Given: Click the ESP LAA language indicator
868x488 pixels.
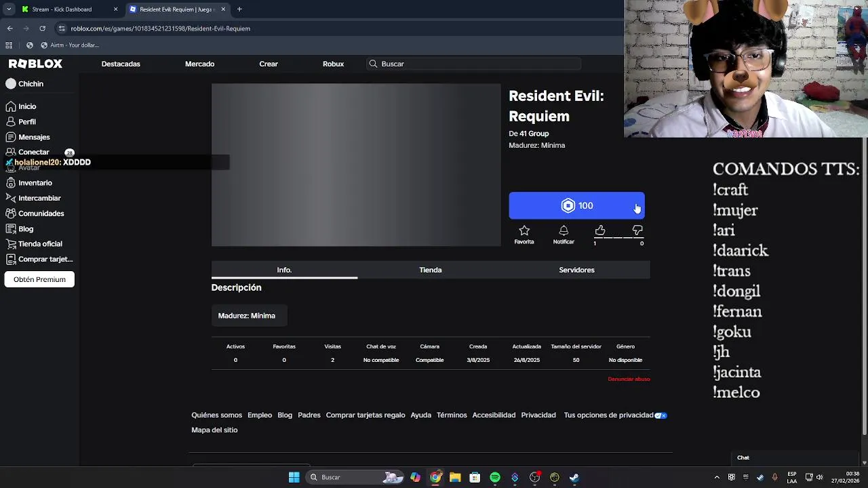Looking at the screenshot, I should (x=792, y=477).
